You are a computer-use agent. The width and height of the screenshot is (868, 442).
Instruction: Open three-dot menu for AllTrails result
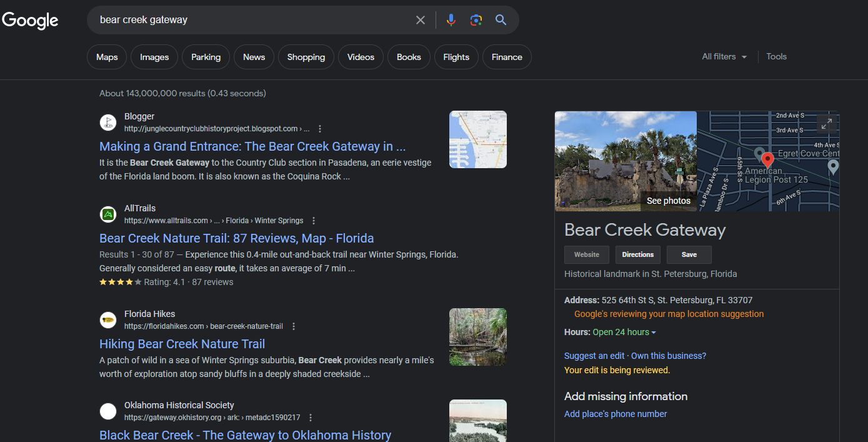[x=314, y=221]
